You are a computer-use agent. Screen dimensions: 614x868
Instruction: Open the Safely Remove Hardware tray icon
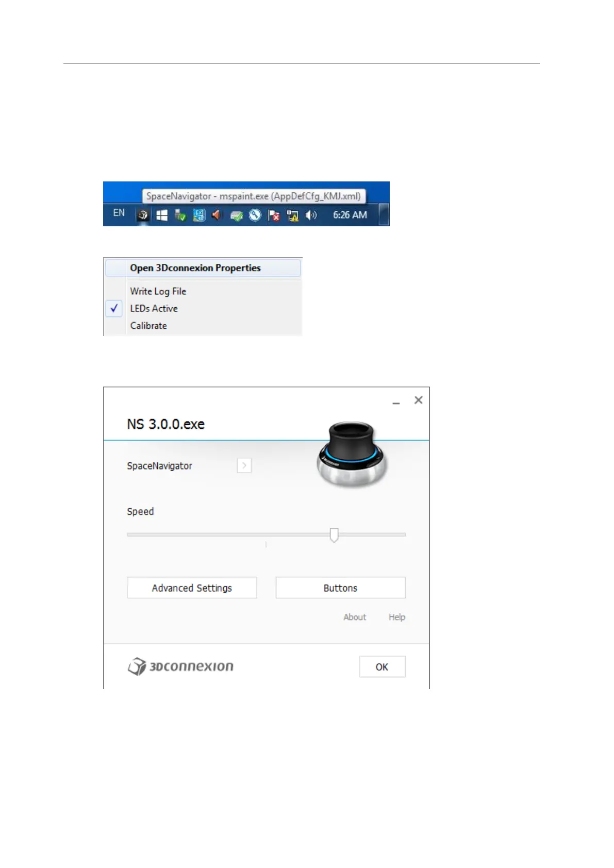click(180, 215)
